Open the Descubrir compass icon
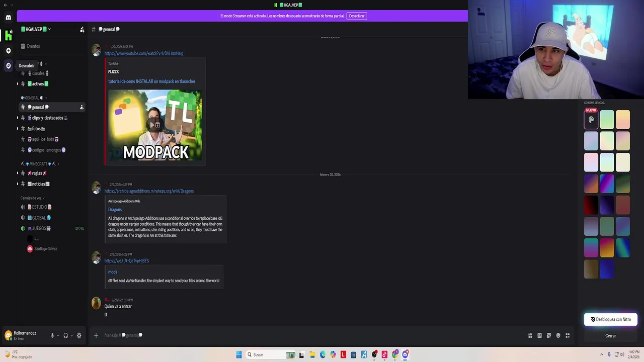The image size is (644, 362). pos(8,66)
